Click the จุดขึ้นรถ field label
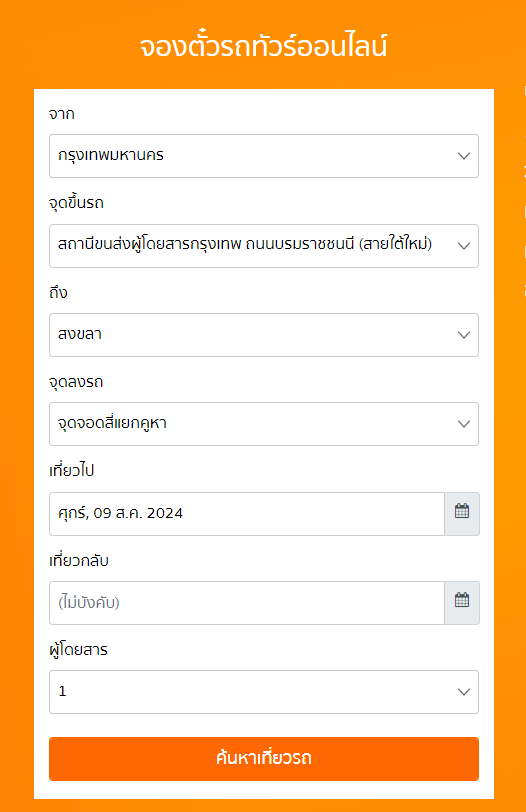 (76, 203)
